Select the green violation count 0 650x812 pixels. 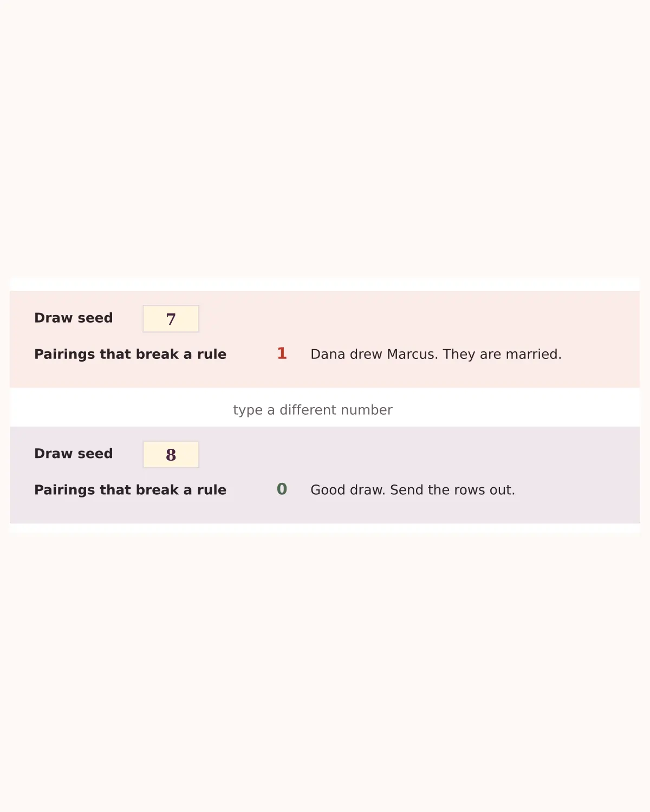[x=282, y=489]
